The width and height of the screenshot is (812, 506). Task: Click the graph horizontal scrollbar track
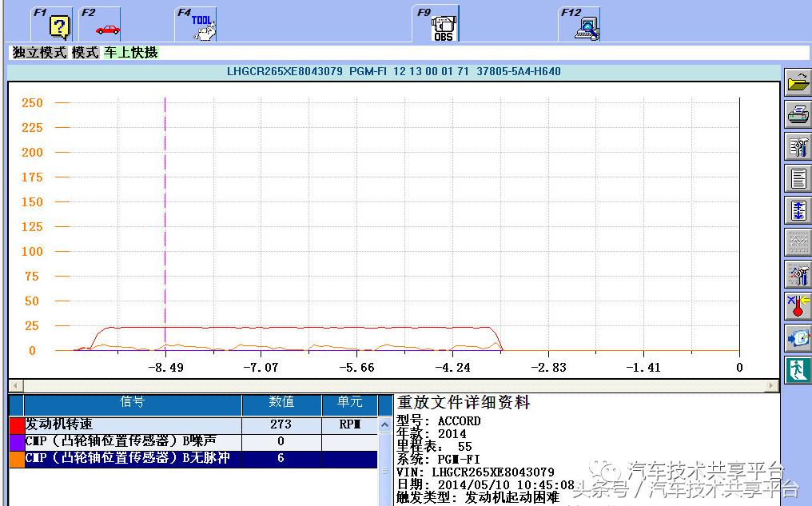[x=393, y=386]
